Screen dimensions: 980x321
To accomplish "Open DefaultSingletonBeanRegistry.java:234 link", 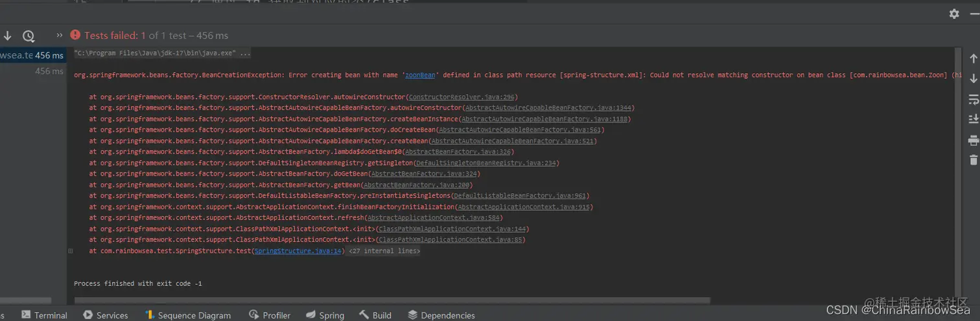I will (485, 163).
